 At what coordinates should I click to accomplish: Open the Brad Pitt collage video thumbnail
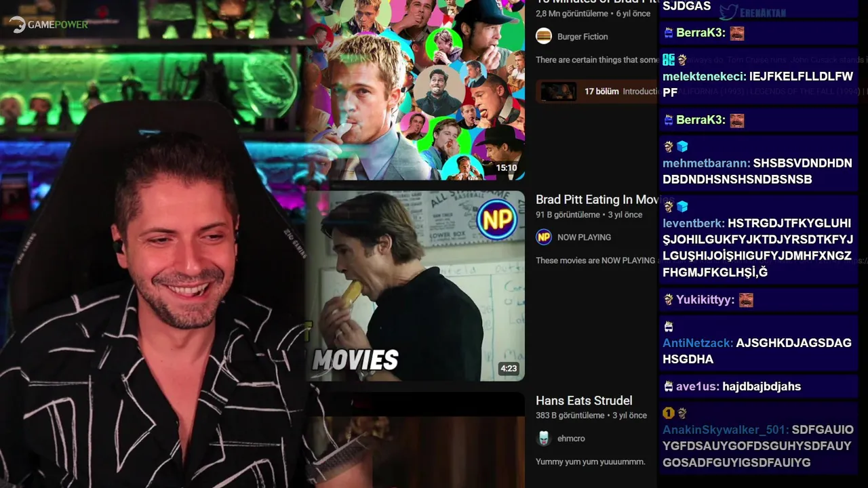(414, 89)
